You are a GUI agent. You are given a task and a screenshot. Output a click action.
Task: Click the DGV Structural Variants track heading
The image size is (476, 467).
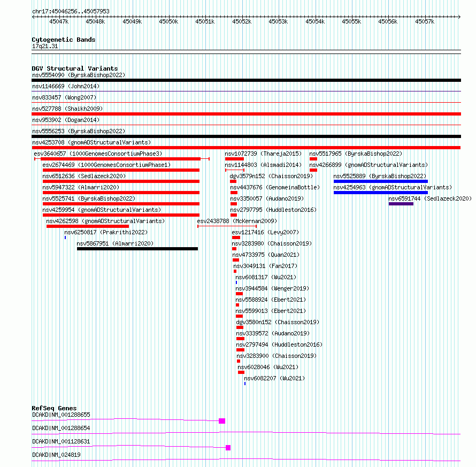tap(75, 68)
